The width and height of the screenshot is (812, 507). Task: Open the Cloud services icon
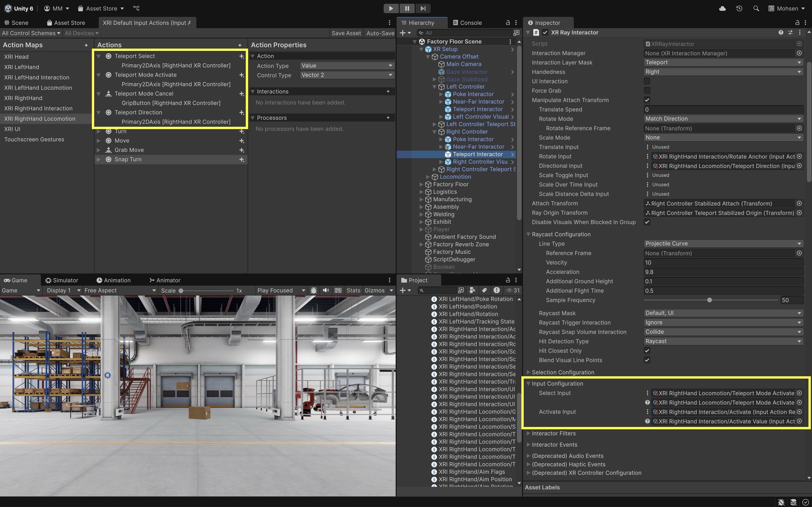[722, 8]
